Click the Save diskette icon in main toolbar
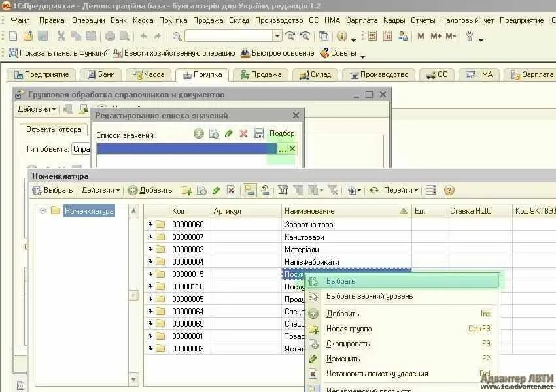 point(43,36)
